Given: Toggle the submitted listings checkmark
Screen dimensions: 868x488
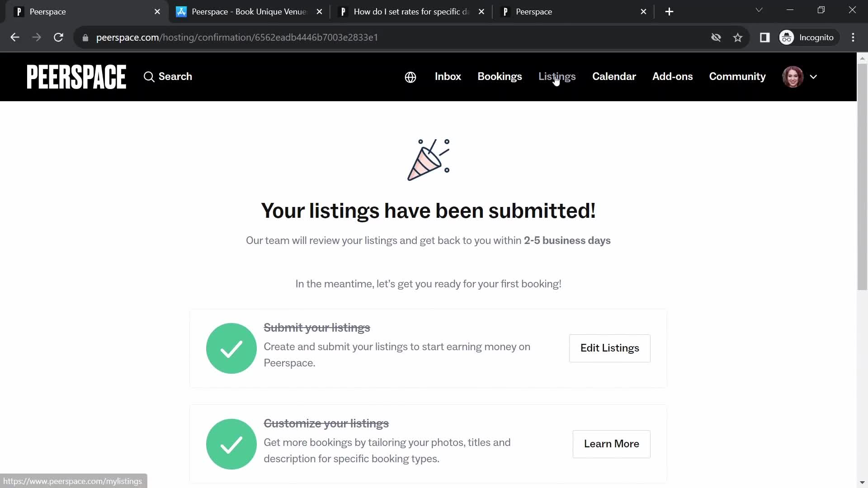Looking at the screenshot, I should [231, 347].
